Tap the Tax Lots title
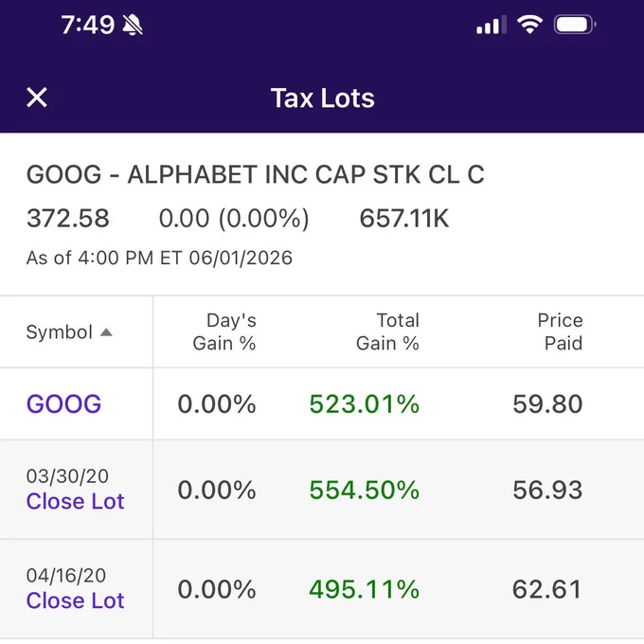This screenshot has width=644, height=644. pyautogui.click(x=323, y=98)
